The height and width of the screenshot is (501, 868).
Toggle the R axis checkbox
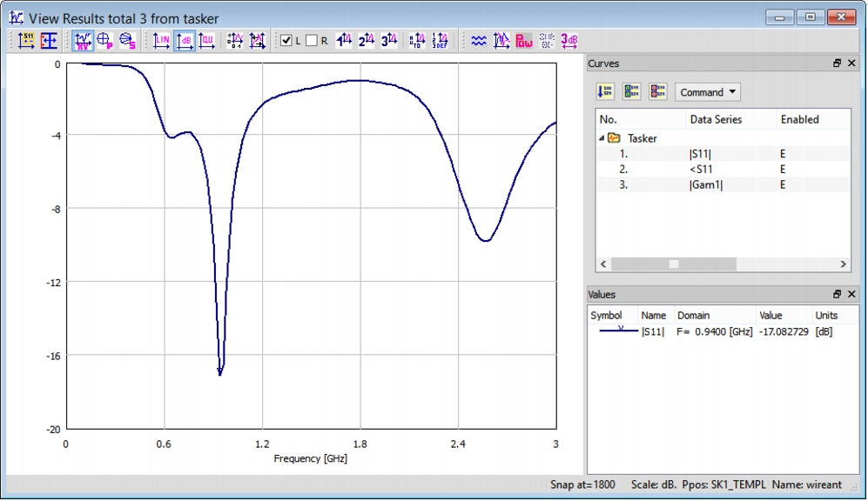[312, 40]
